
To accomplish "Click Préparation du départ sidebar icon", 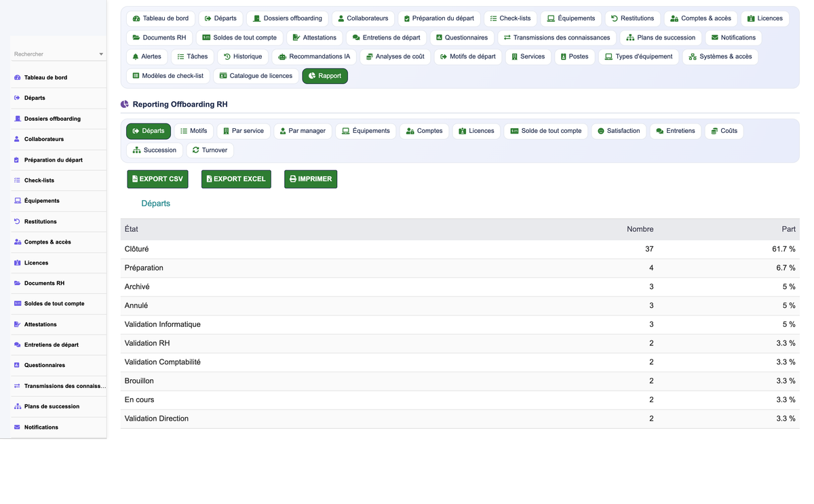I will [x=17, y=160].
